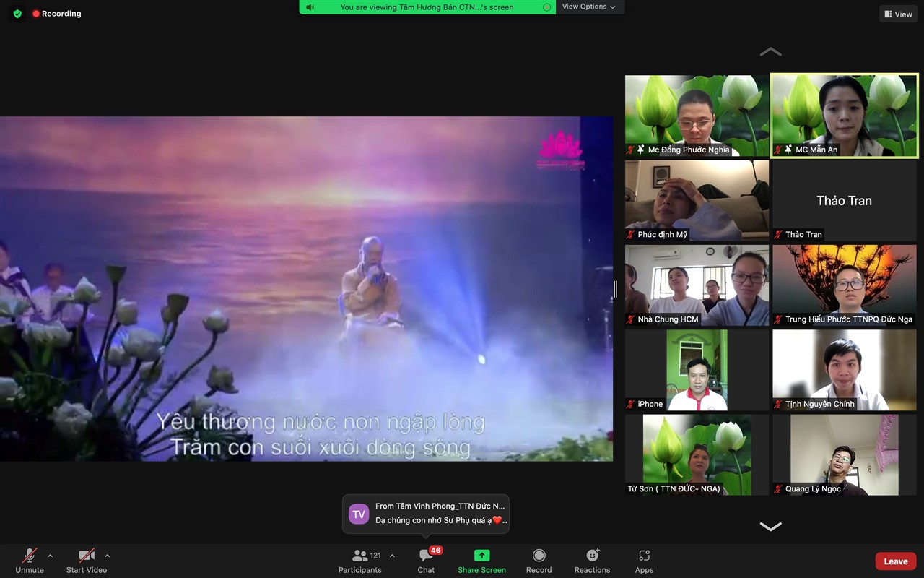Click the round red-dot icon in the sharing banner
The width and height of the screenshot is (924, 578).
click(546, 7)
